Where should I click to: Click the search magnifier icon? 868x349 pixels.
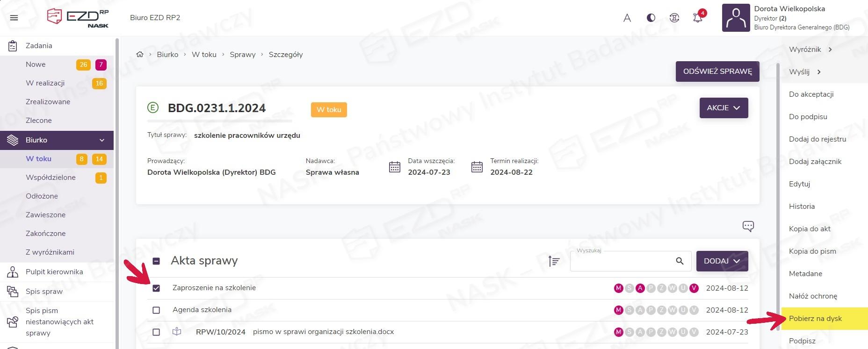click(x=680, y=261)
